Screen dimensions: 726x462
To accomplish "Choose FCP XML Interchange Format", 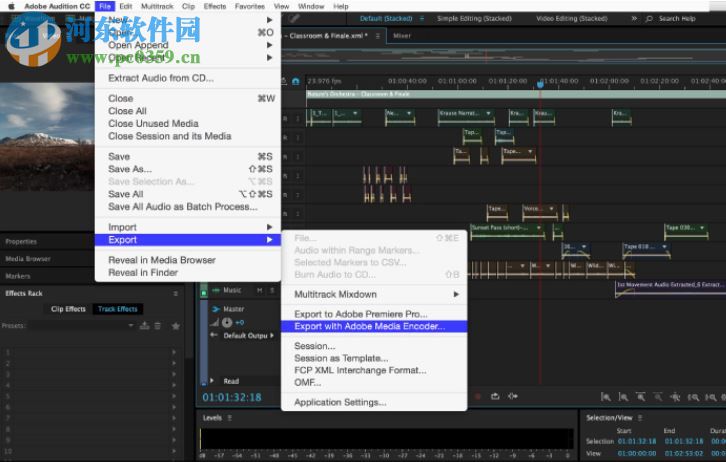I will click(374, 370).
